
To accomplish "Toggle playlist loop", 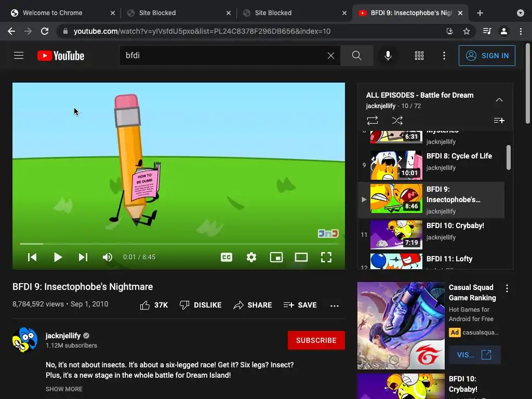I will tap(372, 121).
